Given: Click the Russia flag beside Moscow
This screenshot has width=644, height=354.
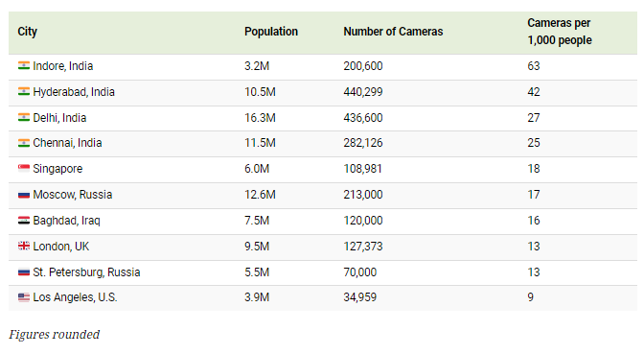Looking at the screenshot, I should [x=24, y=195].
